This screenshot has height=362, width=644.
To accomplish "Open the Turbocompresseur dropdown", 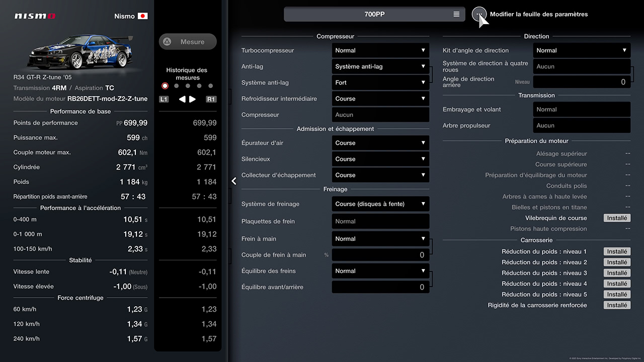I will pyautogui.click(x=380, y=50).
